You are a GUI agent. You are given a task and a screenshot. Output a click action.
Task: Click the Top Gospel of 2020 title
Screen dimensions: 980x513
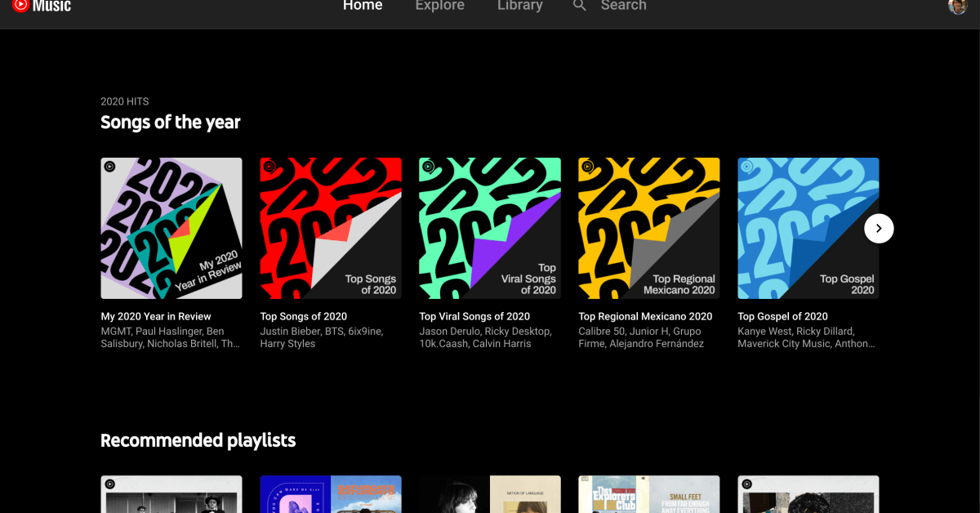pos(782,316)
